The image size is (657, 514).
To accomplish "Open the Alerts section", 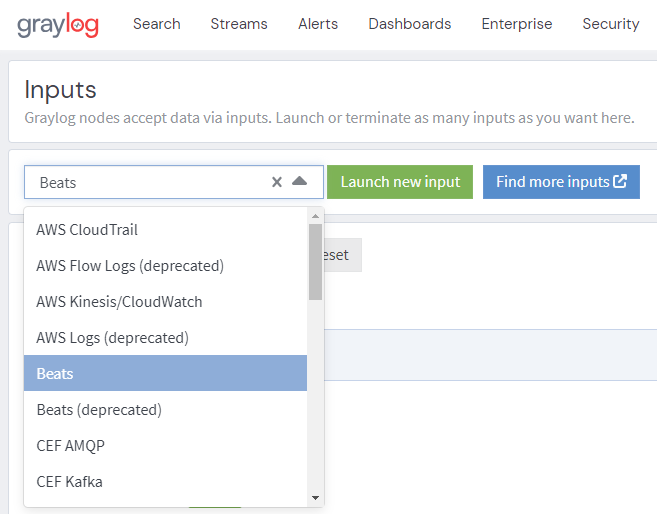I will (318, 24).
